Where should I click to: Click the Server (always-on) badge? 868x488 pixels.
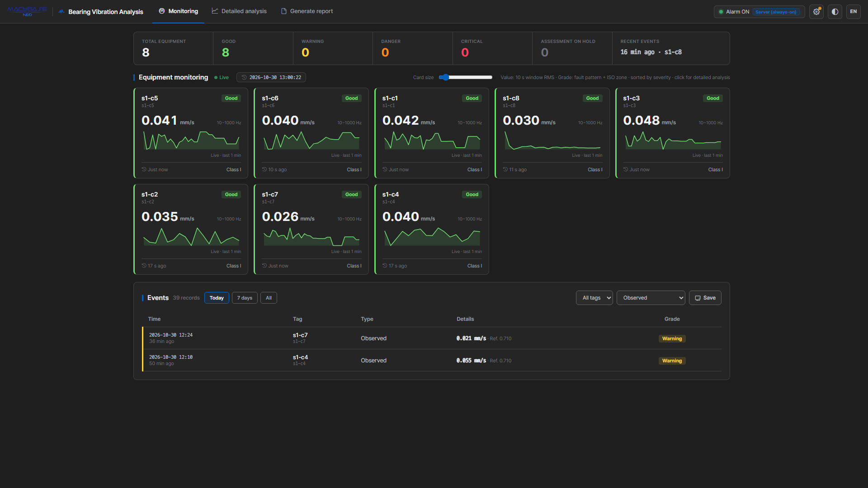(776, 12)
